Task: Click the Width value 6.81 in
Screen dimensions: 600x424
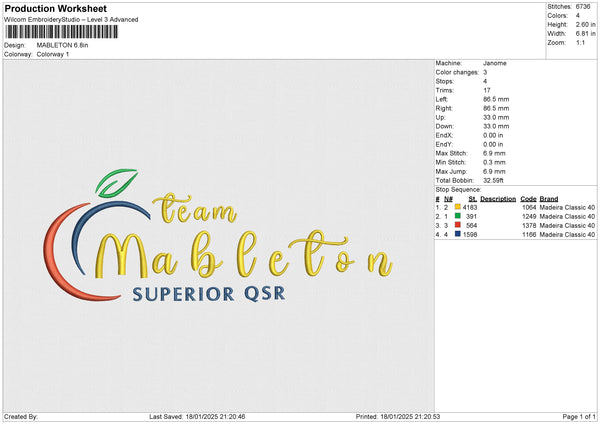Action: coord(585,34)
